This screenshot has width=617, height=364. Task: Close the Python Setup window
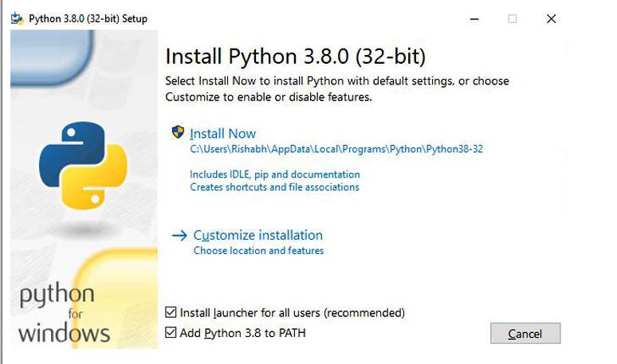551,18
